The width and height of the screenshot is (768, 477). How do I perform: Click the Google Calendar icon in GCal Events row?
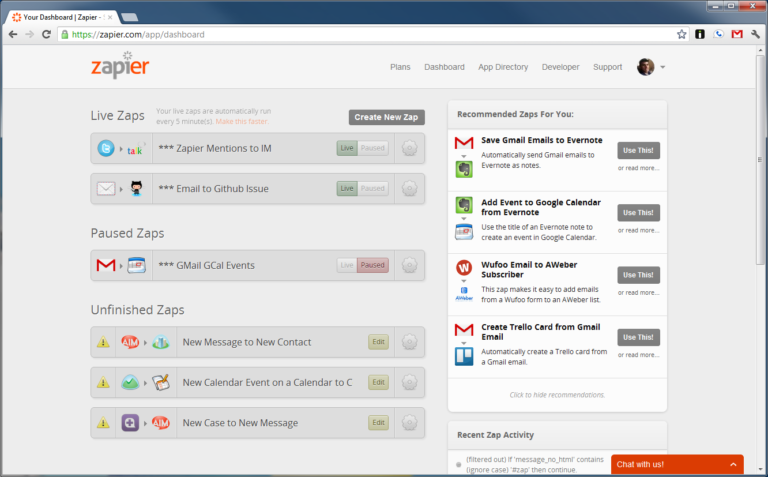point(137,265)
